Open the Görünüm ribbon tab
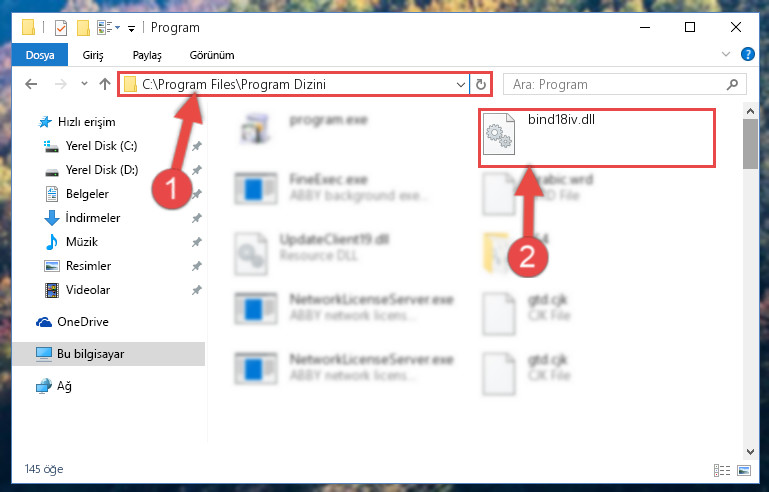Screen dimensions: 769x492 tap(212, 55)
